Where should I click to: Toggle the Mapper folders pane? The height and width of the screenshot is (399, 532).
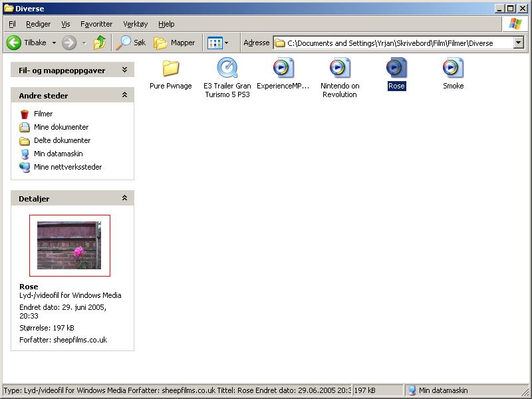tap(175, 43)
